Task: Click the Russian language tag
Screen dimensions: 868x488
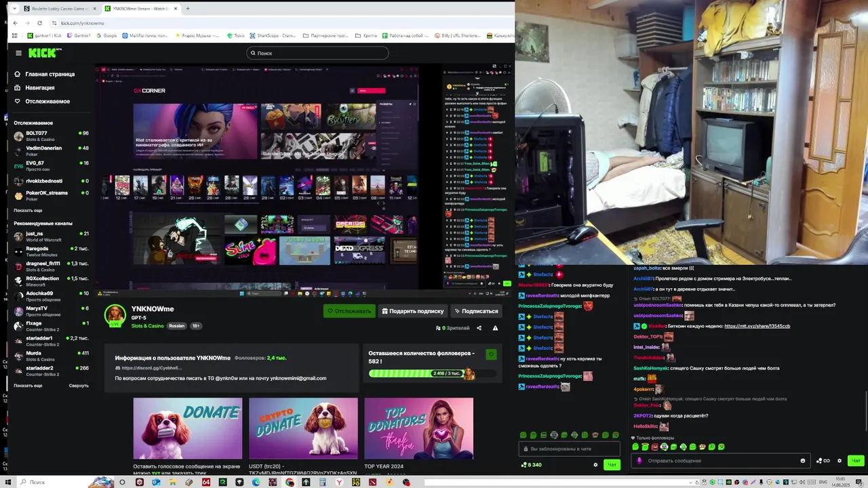Action: [x=176, y=326]
